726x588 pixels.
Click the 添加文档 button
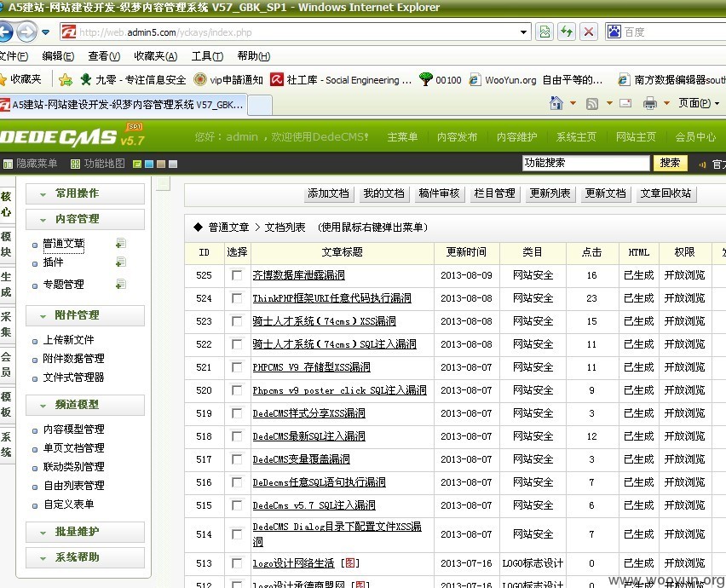328,193
